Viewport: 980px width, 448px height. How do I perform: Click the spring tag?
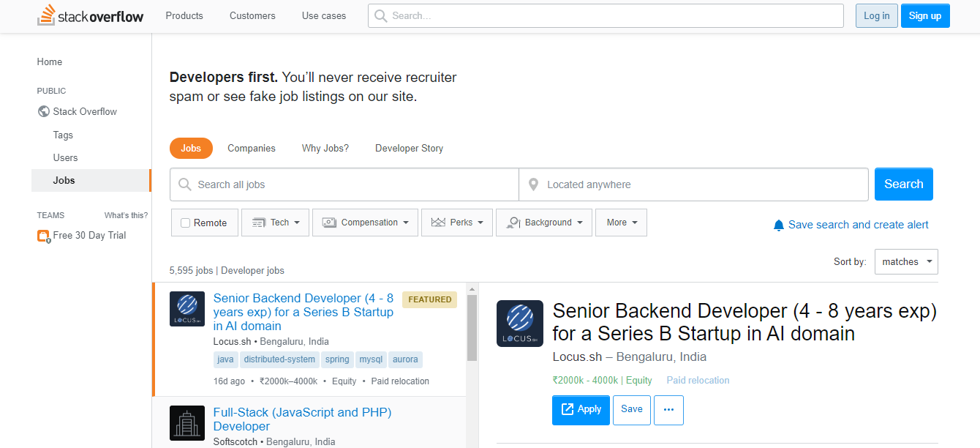pos(337,359)
